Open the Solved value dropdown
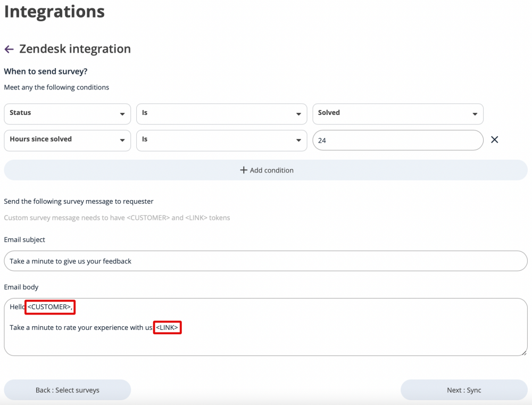The image size is (532, 405). [397, 114]
